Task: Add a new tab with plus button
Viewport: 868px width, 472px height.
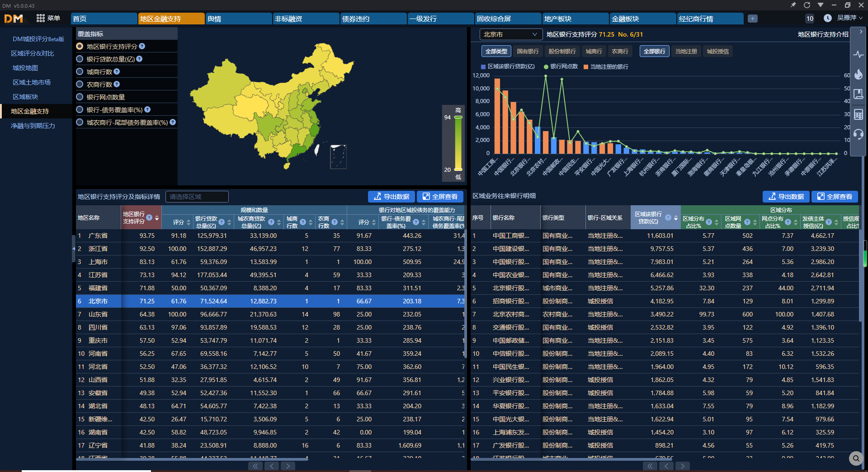Action: (x=752, y=19)
